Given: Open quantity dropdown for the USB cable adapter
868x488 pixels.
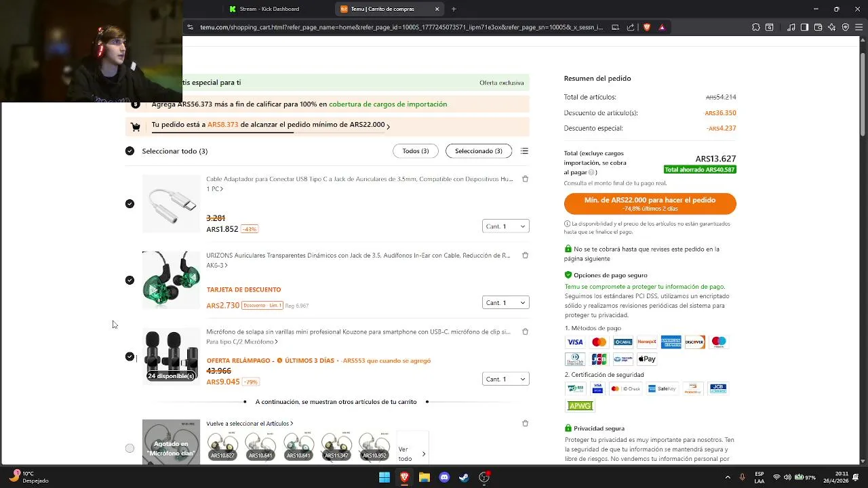Looking at the screenshot, I should tap(506, 226).
